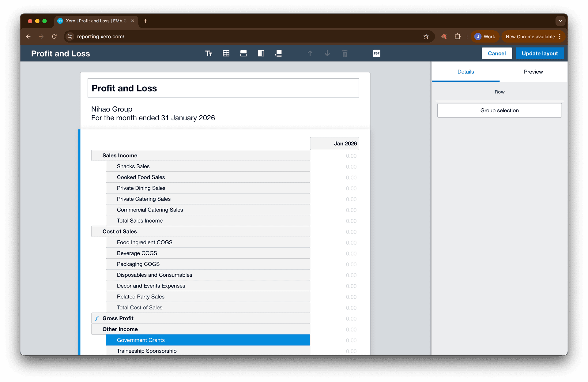Select the Profit and Loss title field
Screen dimensions: 588x382
pyautogui.click(x=223, y=88)
